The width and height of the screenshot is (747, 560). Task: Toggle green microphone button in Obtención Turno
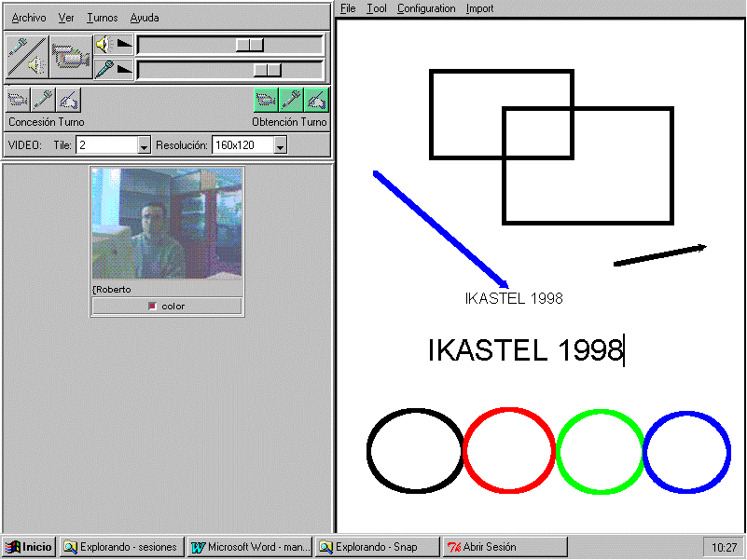292,101
